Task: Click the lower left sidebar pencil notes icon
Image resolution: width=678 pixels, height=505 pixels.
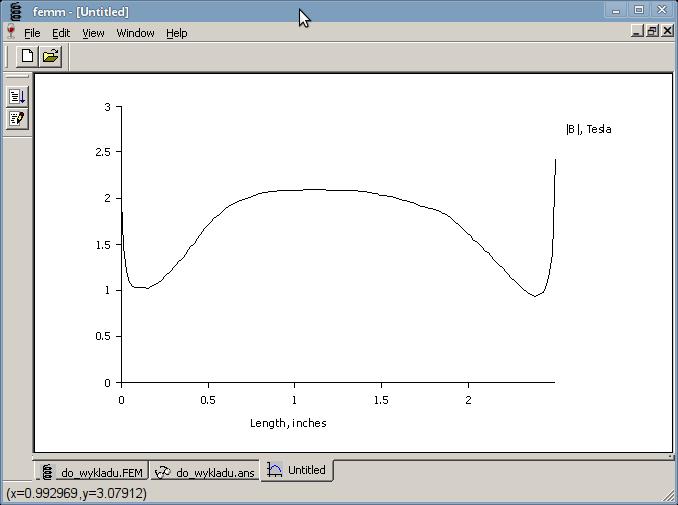Action: coord(17,118)
